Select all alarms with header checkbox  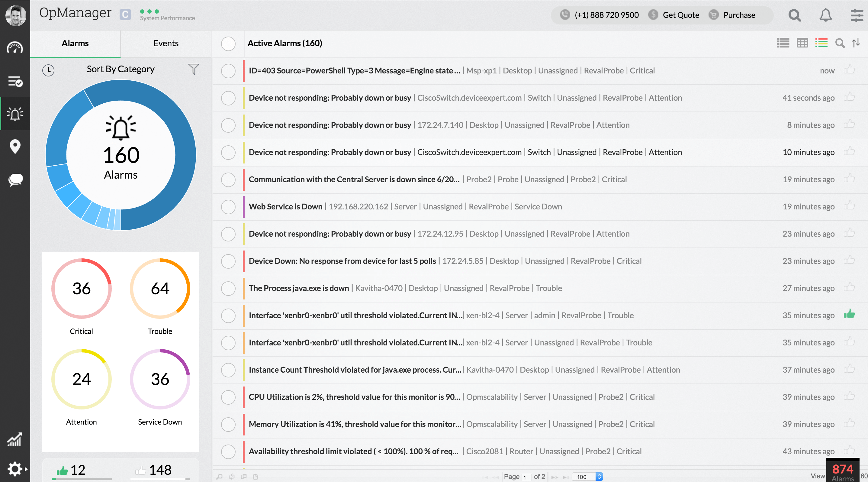point(228,44)
